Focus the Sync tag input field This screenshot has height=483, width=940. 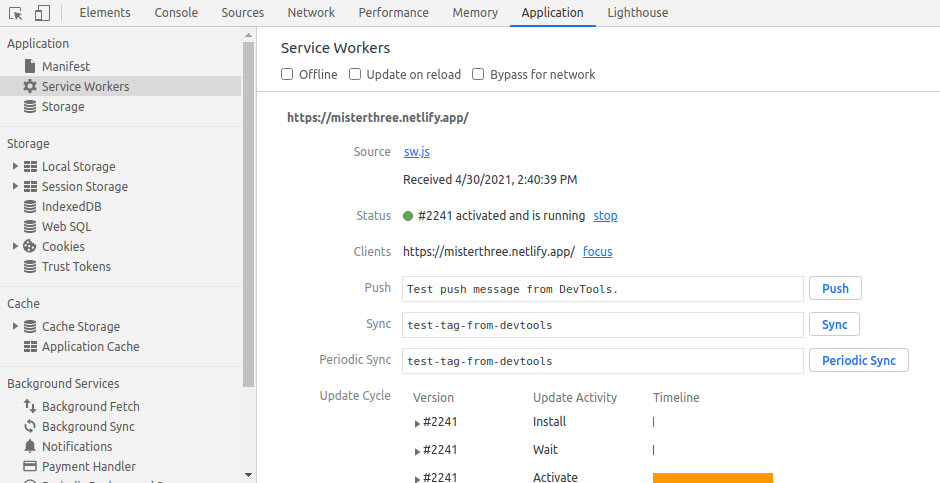click(602, 325)
